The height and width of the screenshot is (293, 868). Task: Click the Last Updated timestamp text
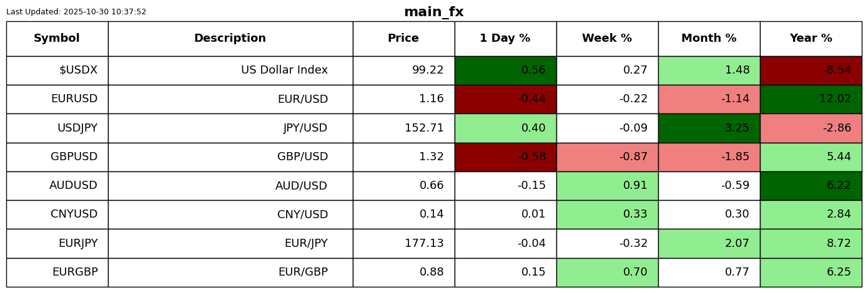click(76, 12)
